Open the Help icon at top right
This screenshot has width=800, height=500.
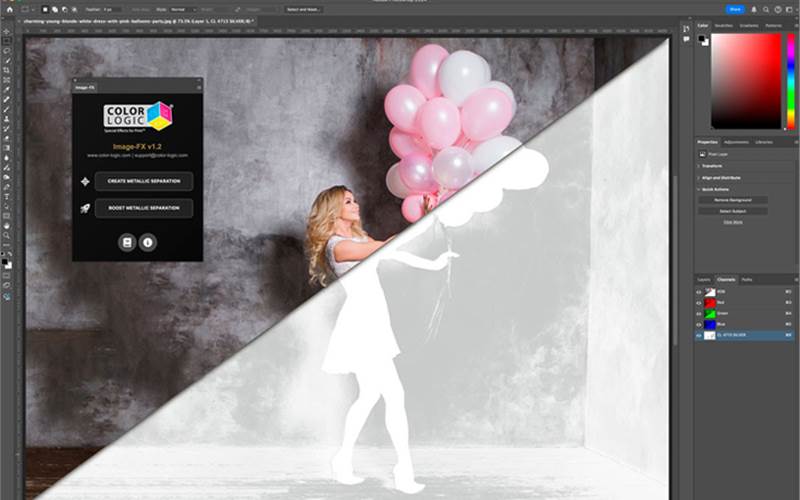[x=778, y=9]
